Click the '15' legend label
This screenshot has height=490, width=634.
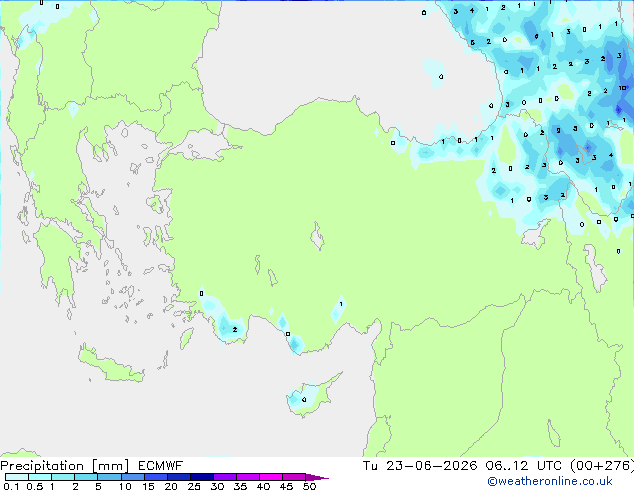point(148,486)
